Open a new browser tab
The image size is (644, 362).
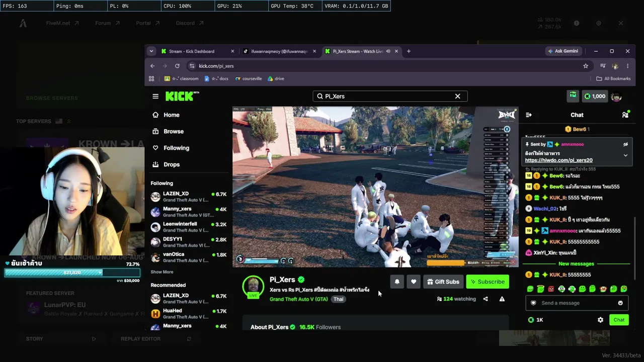pyautogui.click(x=409, y=51)
